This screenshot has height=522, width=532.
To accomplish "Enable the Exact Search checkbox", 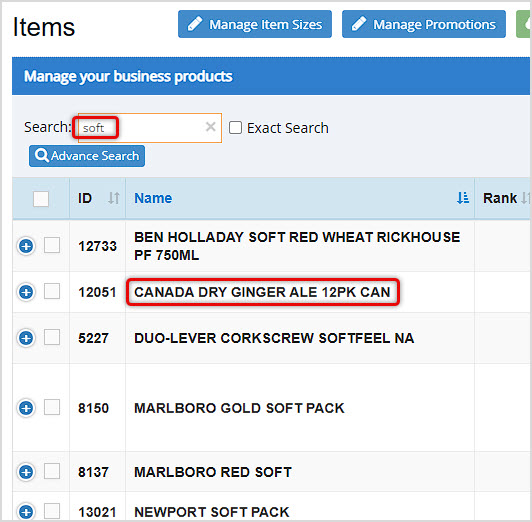I will tap(235, 128).
